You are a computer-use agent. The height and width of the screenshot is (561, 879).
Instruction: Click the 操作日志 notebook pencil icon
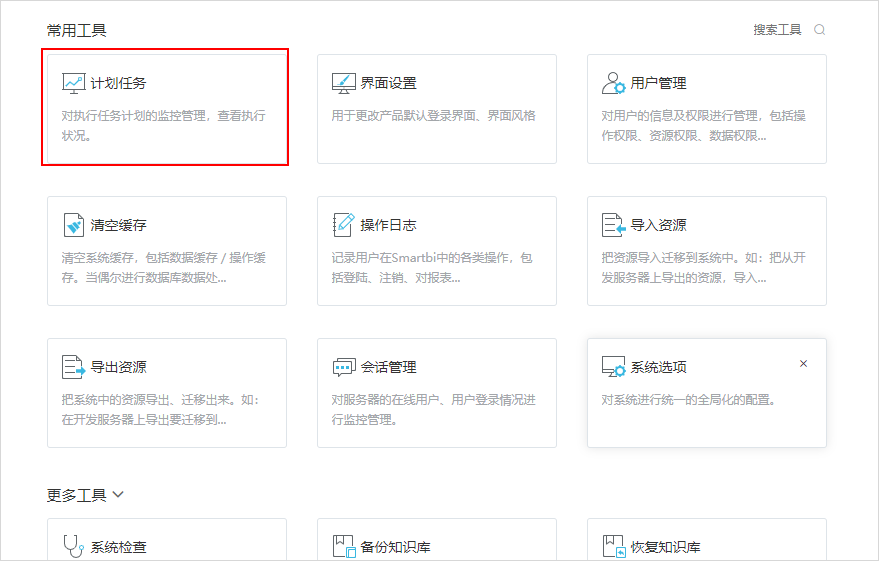tap(343, 225)
